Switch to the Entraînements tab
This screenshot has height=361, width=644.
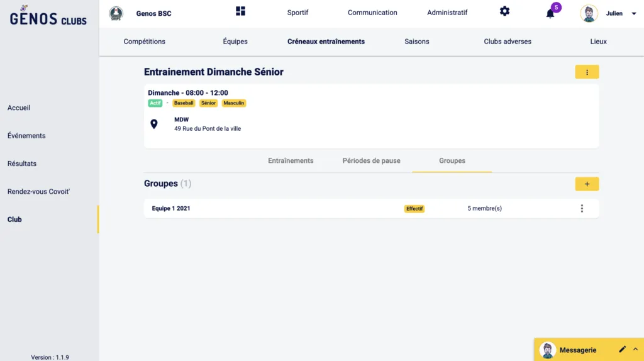tap(291, 160)
